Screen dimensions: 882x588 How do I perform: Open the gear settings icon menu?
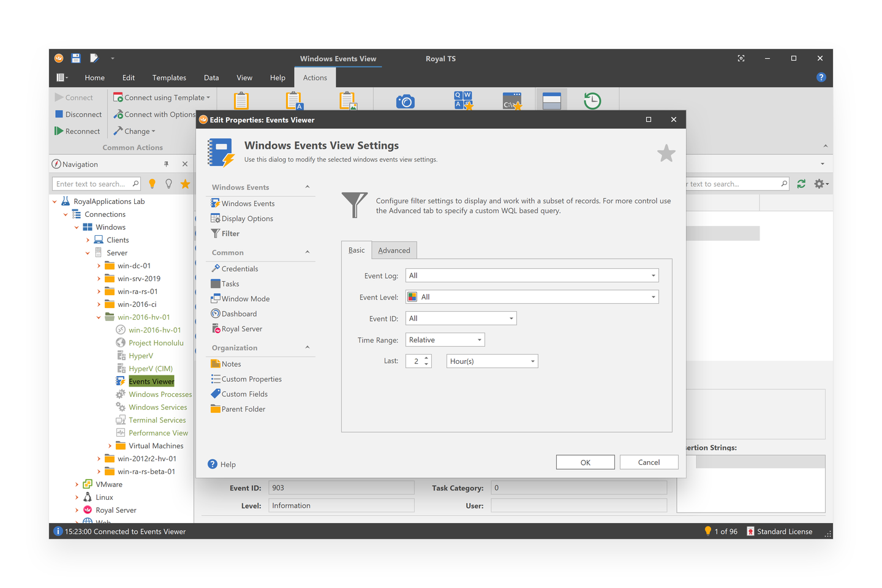[820, 184]
